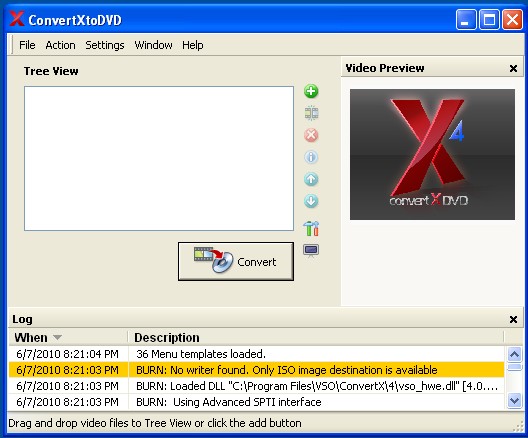Click the Description column header
This screenshot has width=528, height=438.
coord(316,337)
